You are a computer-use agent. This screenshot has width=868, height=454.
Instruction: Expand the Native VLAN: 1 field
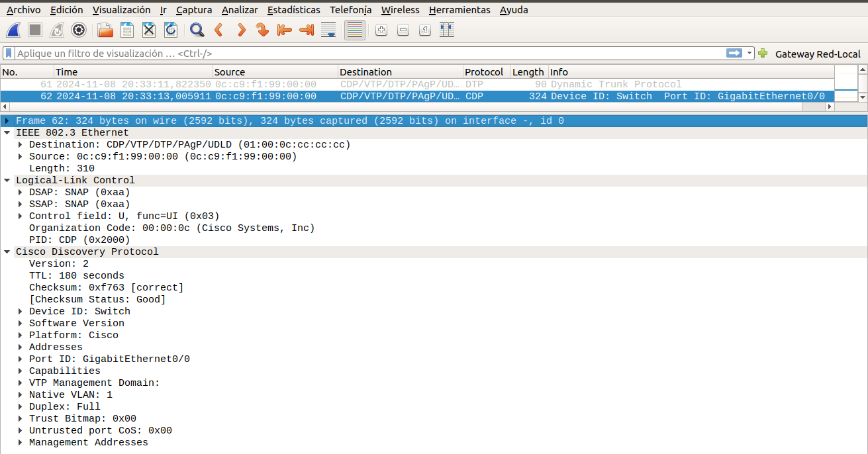21,395
